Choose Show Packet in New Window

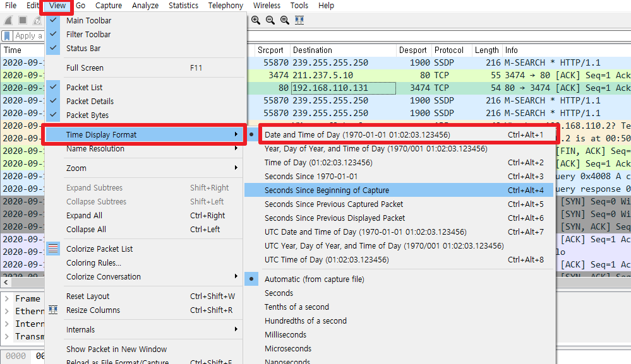point(144,349)
